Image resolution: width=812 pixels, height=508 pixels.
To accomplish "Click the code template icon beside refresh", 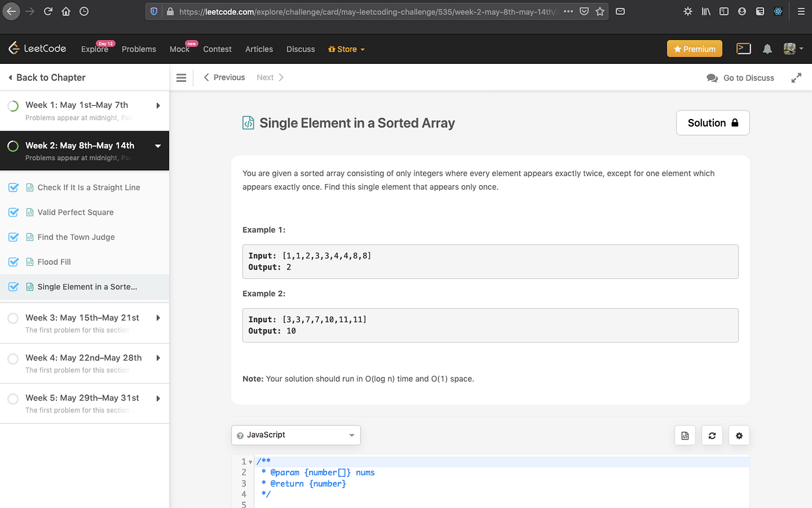I will (685, 435).
